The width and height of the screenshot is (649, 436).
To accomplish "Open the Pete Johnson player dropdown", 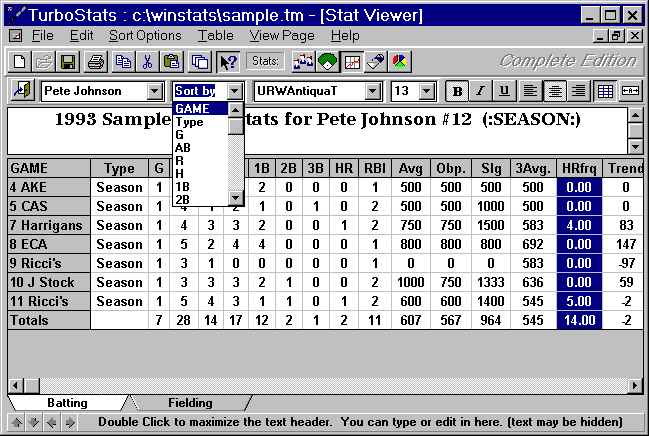I will pos(154,91).
